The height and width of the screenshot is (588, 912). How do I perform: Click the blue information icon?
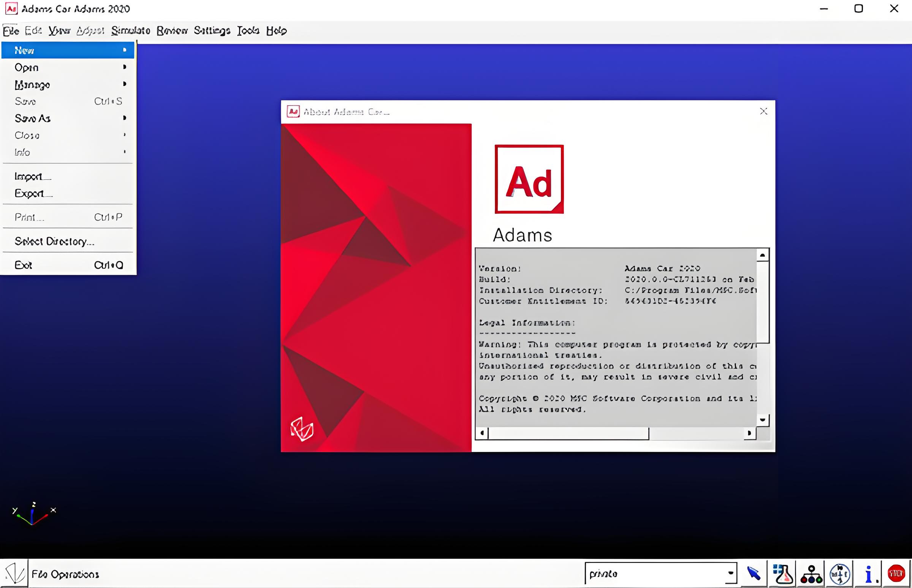pyautogui.click(x=868, y=574)
